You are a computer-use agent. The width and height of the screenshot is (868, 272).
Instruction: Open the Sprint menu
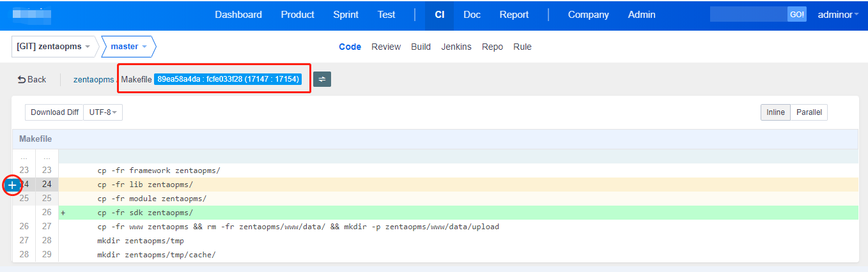(346, 15)
